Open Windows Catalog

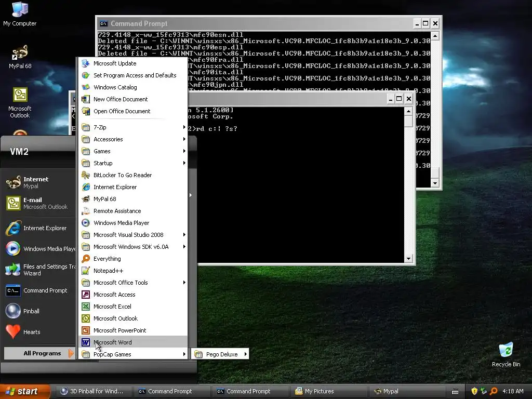point(133,87)
